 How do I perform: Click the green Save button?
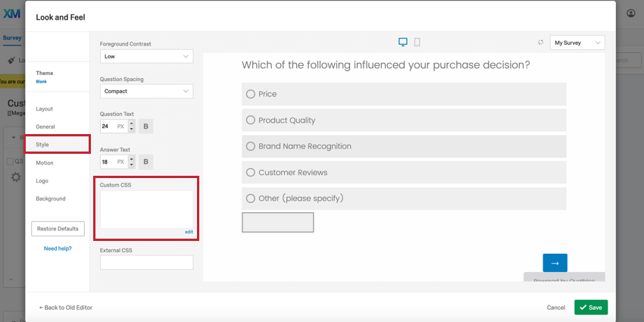click(590, 308)
